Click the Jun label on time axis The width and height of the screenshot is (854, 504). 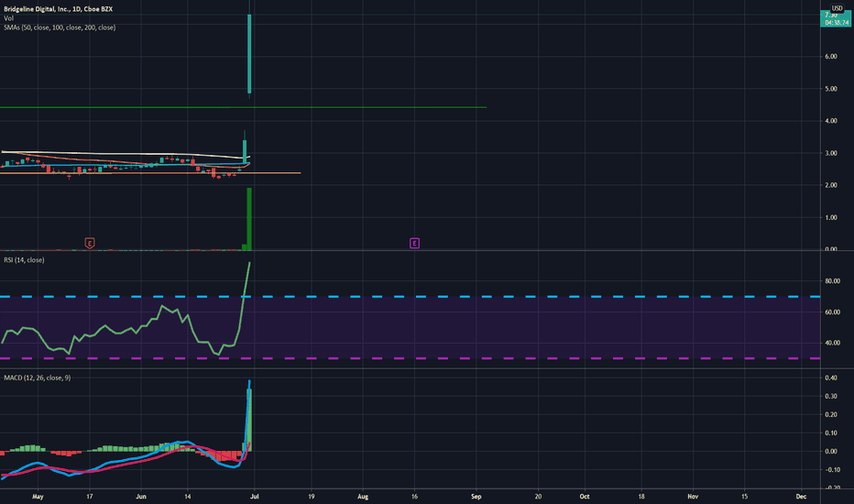140,497
